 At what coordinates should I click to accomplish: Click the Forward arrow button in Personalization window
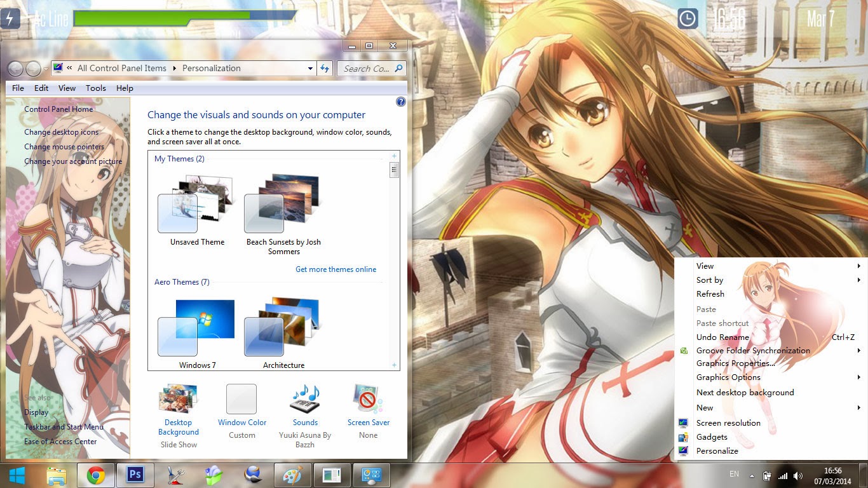33,69
